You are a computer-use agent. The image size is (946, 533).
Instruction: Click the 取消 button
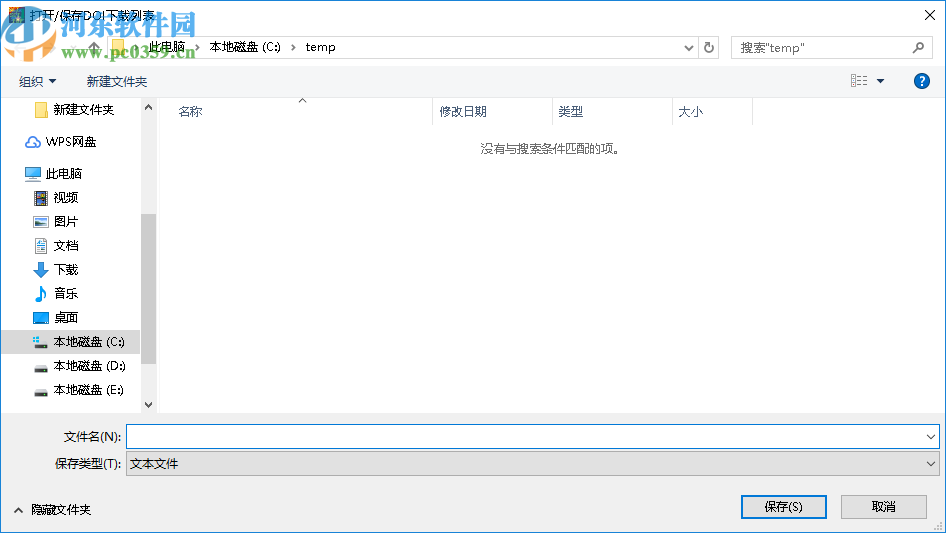click(x=884, y=506)
